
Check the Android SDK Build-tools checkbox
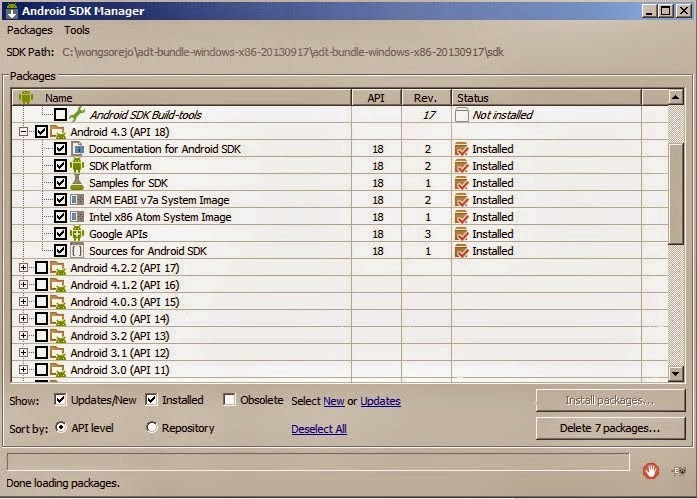coord(60,115)
